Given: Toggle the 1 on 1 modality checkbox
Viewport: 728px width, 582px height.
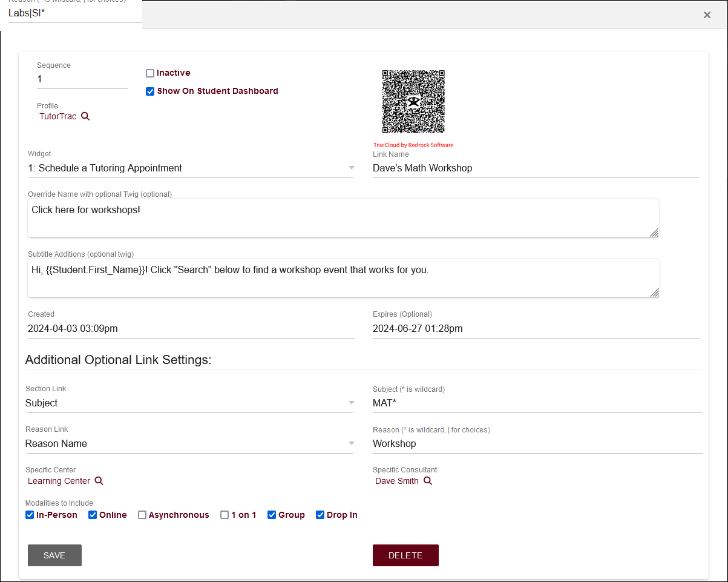Looking at the screenshot, I should point(225,515).
